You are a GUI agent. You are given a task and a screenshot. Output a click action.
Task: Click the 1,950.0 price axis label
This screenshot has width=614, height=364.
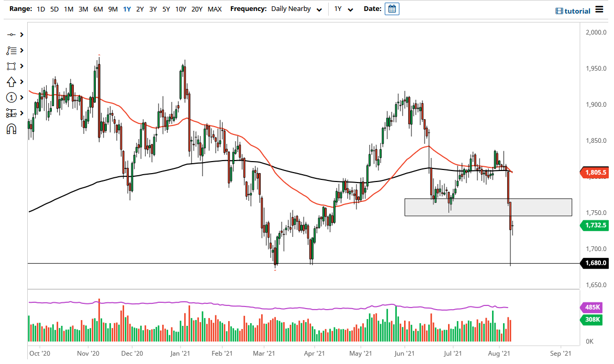[596, 69]
